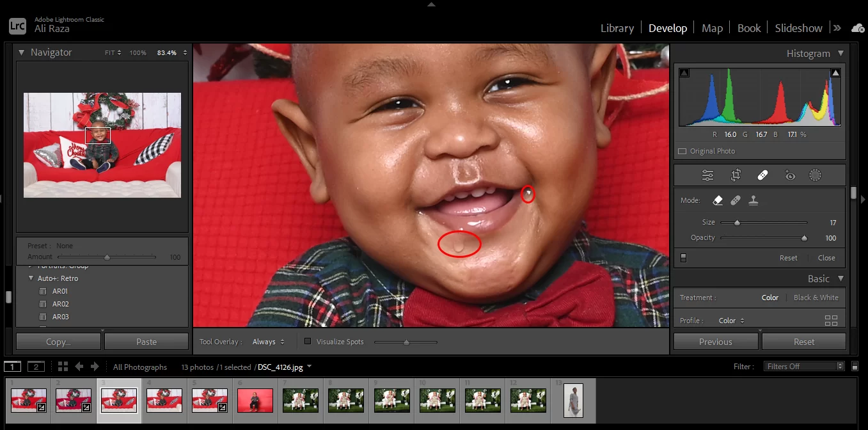Open the navigator 83.4% zoom level menu
868x430 pixels.
(172, 52)
